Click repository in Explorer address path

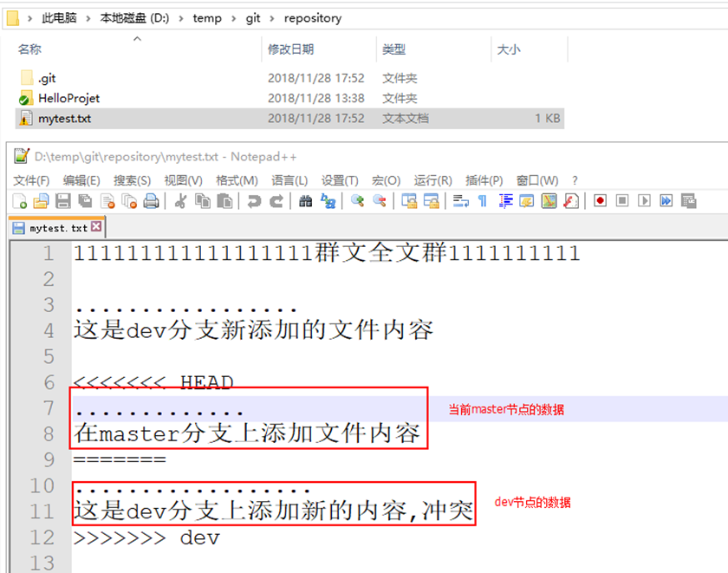313,18
